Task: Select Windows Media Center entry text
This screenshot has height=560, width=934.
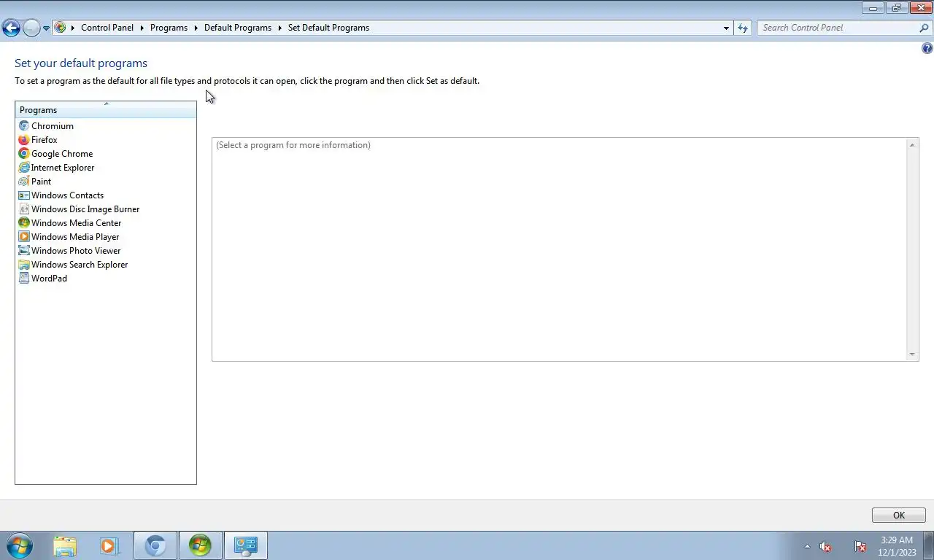Action: click(x=77, y=223)
